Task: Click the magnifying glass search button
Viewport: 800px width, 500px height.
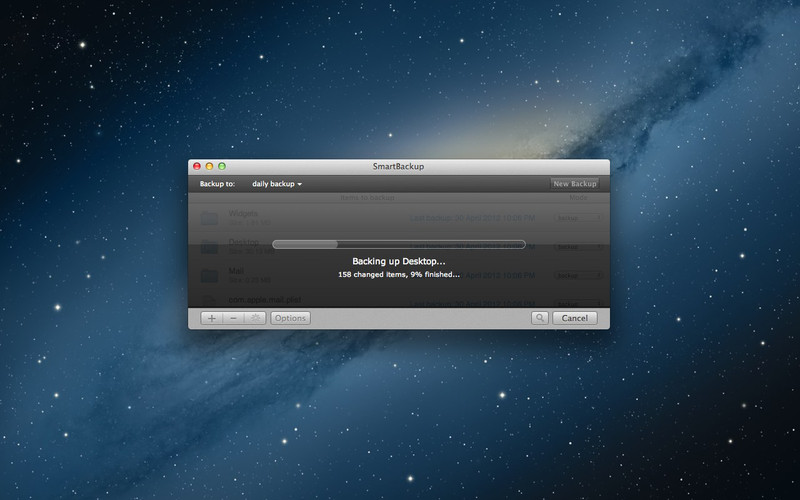Action: coord(539,318)
